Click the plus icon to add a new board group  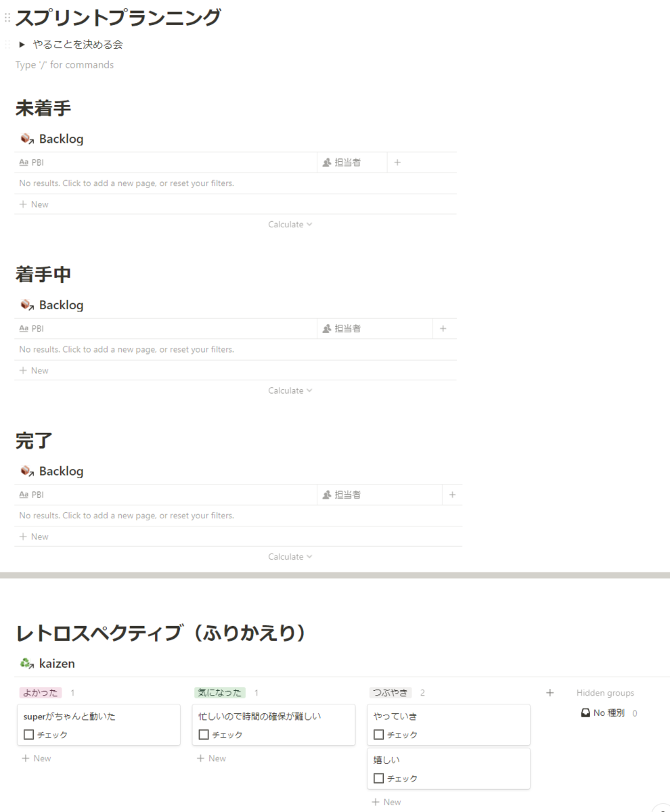point(550,692)
